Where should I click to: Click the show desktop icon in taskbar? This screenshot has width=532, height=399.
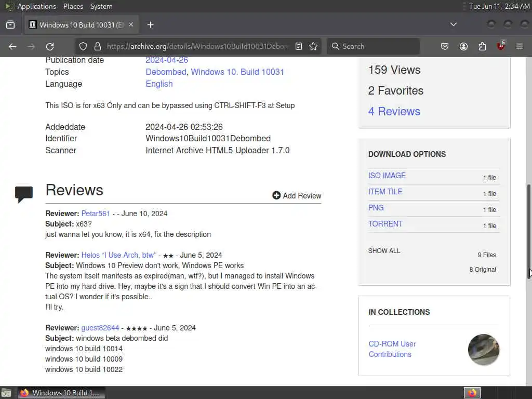6,393
